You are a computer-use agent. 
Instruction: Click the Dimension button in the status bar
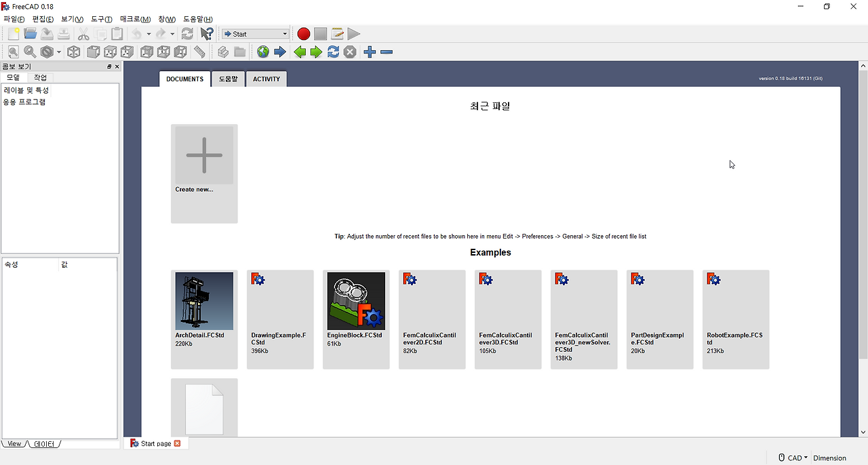[x=830, y=458]
